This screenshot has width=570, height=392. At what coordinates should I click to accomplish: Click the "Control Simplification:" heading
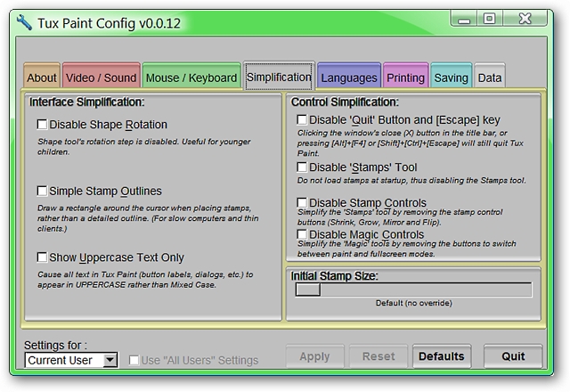[345, 102]
